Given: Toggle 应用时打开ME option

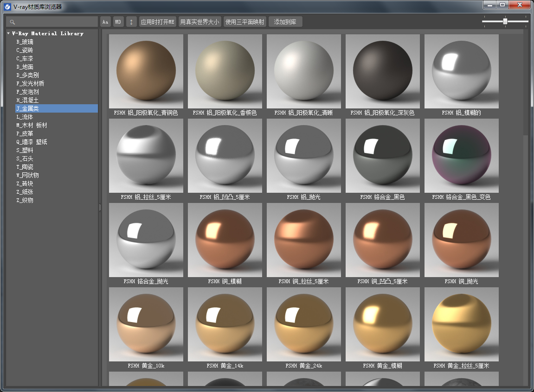Looking at the screenshot, I should [157, 22].
